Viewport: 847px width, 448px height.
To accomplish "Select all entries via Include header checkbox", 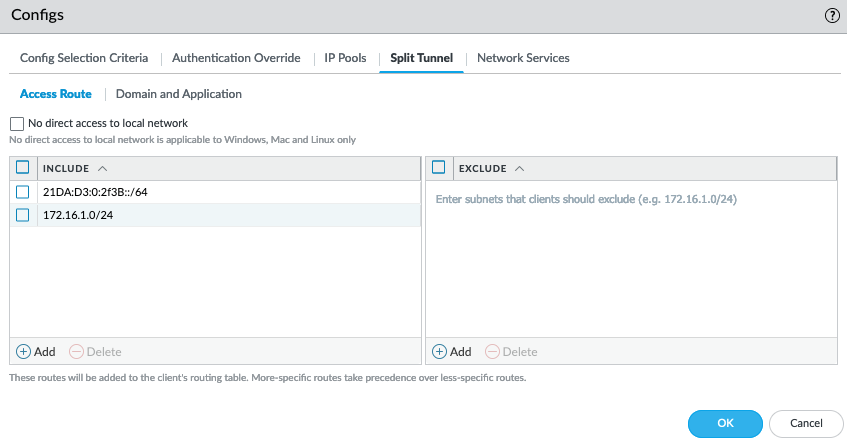I will point(23,168).
